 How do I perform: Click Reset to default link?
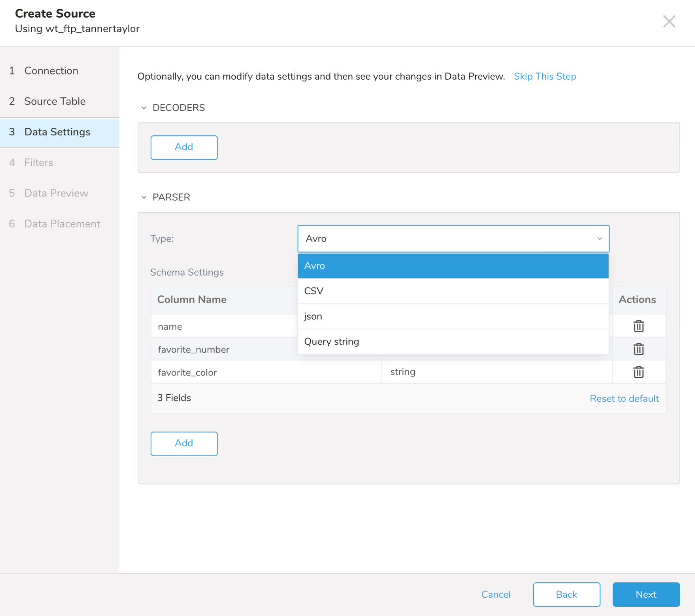[624, 399]
